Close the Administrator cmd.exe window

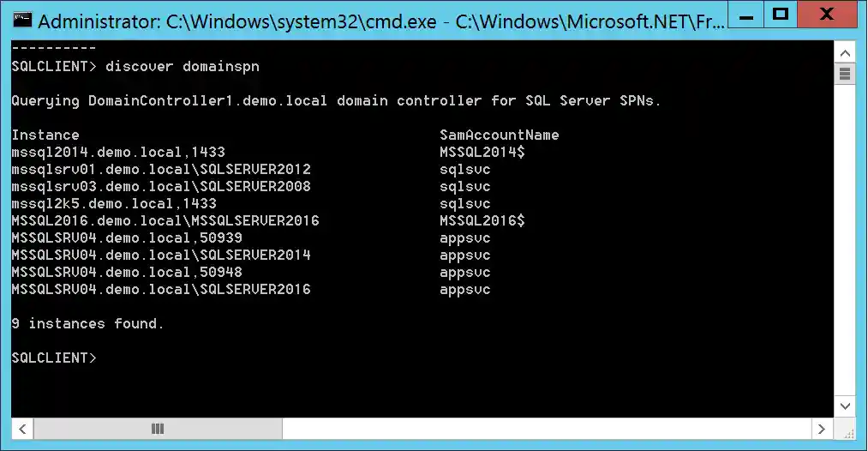pyautogui.click(x=827, y=15)
